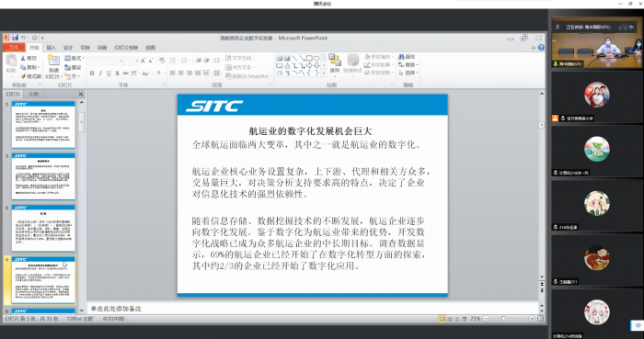Click 查找 (Find) binoculars button
The image size is (644, 339).
[407, 57]
